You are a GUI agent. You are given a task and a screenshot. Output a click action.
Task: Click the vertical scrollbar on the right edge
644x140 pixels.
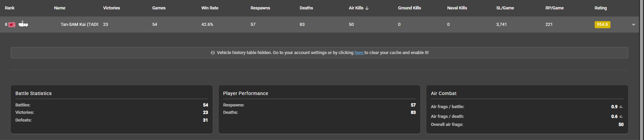pos(642,70)
